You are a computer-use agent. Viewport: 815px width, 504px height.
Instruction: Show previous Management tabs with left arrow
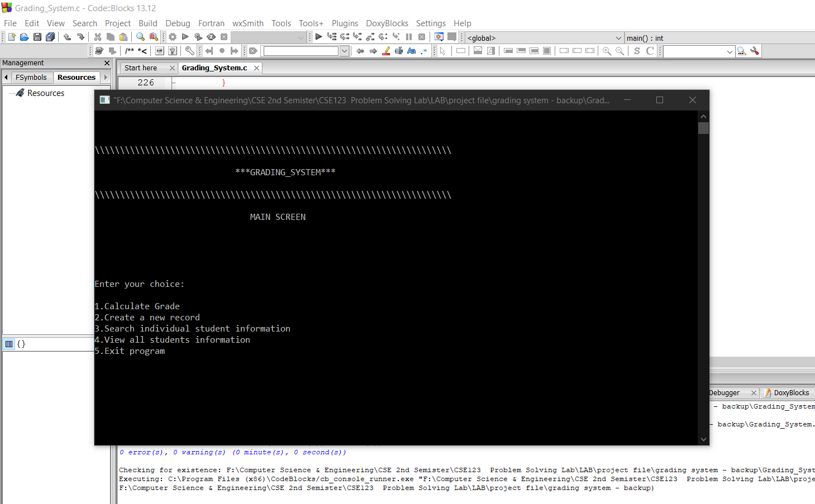[6, 77]
